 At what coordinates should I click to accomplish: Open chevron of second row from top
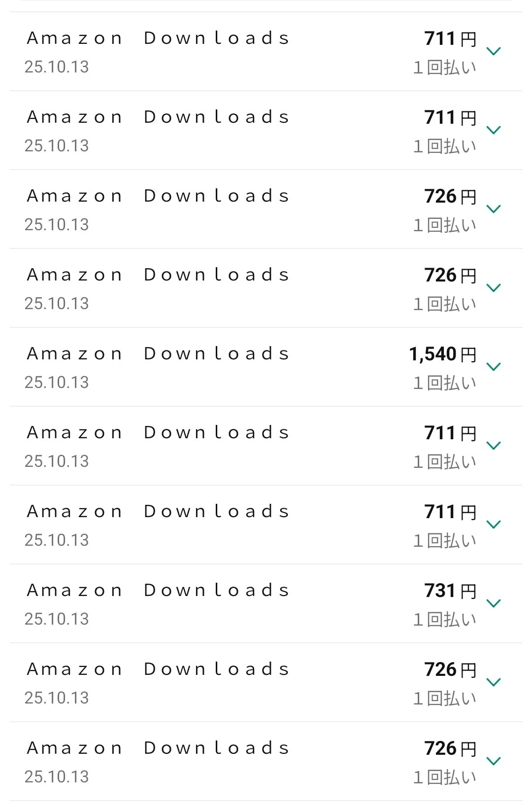(x=493, y=130)
